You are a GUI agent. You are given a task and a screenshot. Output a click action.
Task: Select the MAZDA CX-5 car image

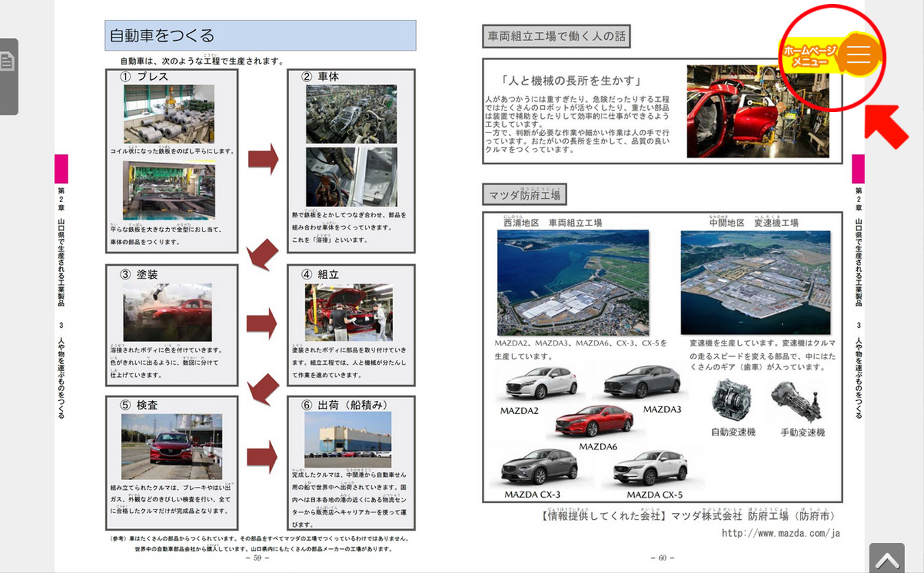pos(649,468)
